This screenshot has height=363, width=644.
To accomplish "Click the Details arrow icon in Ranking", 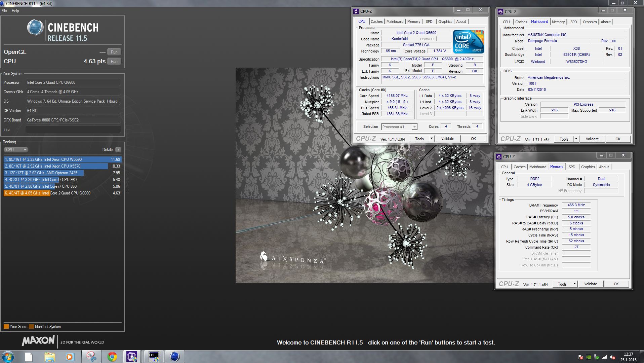I will point(118,150).
